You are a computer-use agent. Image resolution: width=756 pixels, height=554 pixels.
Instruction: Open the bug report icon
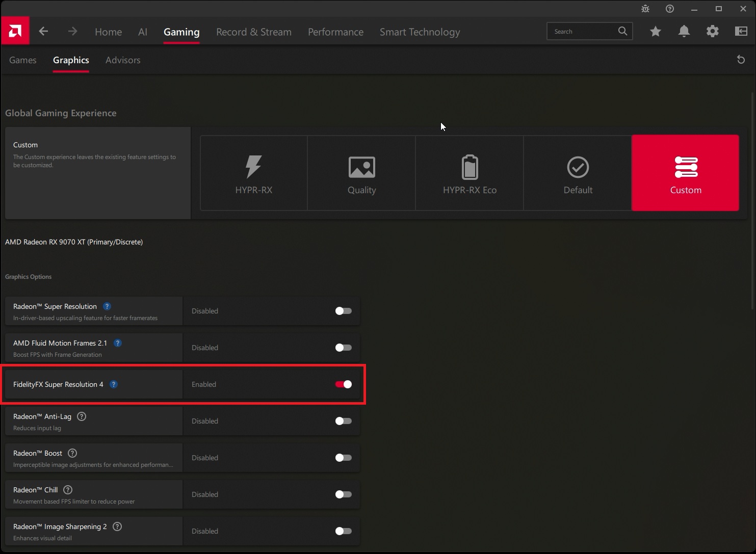[x=645, y=9]
